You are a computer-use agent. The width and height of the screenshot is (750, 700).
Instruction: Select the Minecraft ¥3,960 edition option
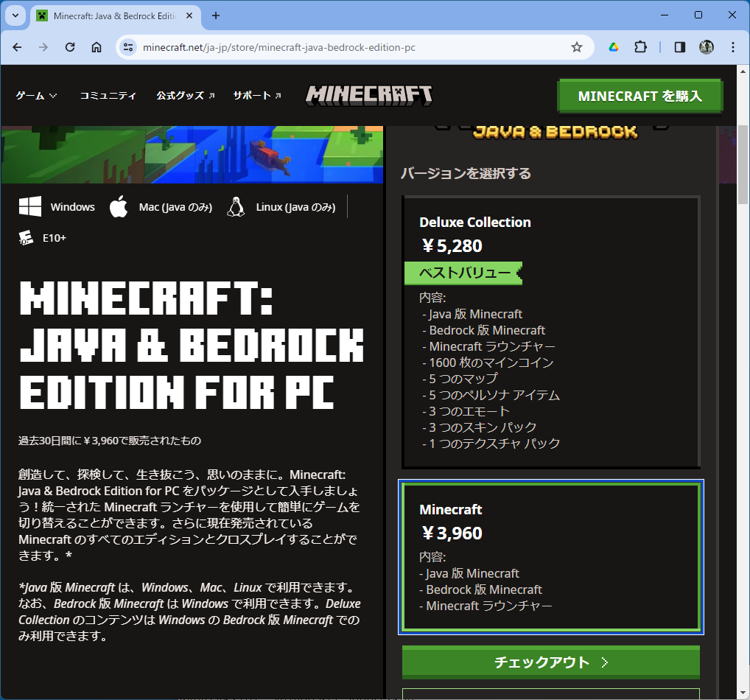[550, 557]
